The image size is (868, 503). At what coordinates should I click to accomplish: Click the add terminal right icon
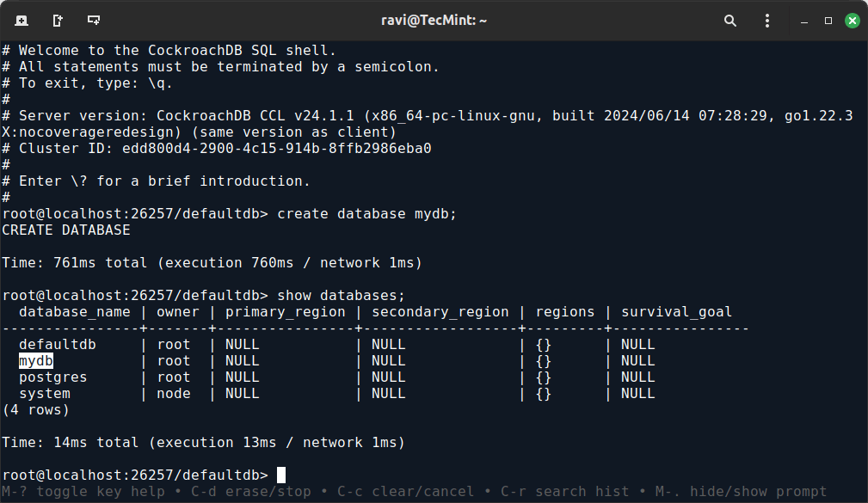58,20
